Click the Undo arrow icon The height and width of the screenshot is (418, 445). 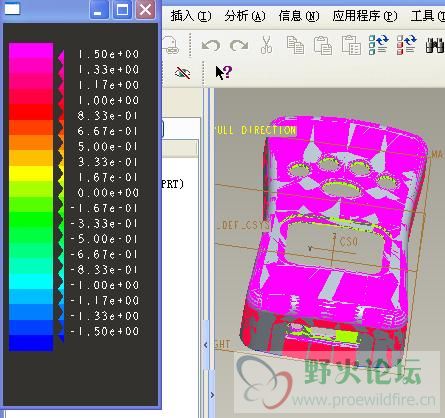pos(211,45)
